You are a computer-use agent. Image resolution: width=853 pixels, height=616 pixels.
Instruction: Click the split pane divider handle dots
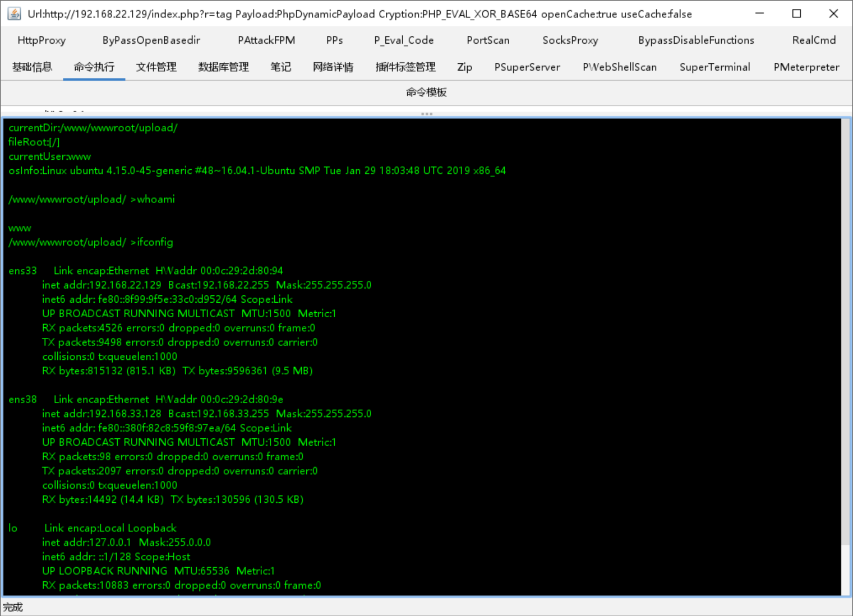pos(427,114)
